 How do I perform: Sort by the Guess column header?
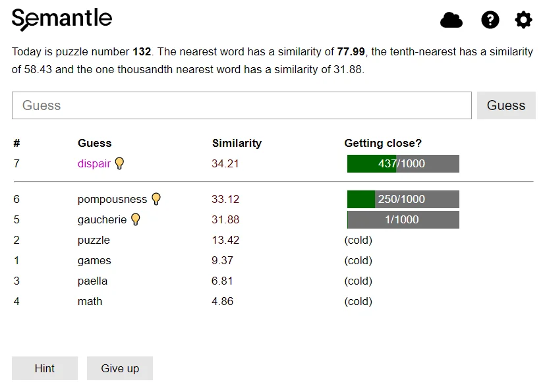[x=94, y=143]
